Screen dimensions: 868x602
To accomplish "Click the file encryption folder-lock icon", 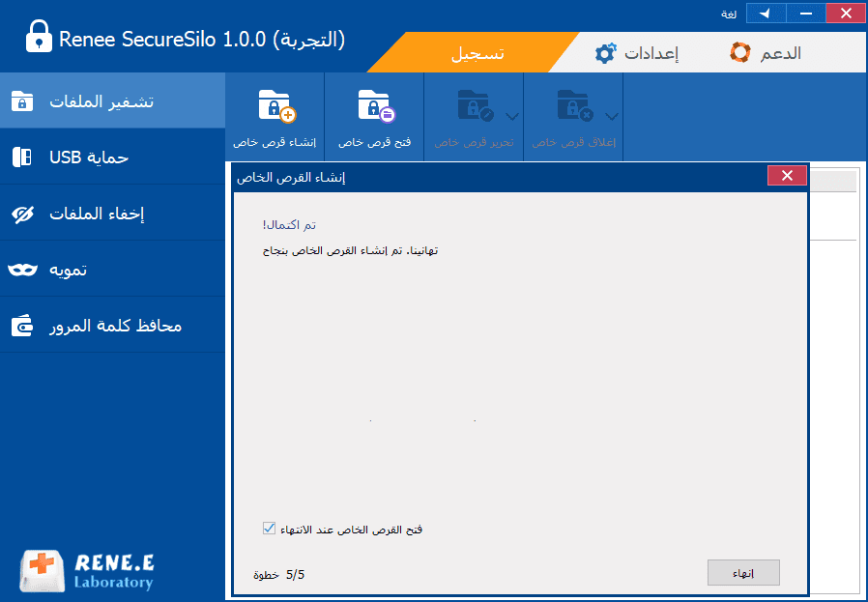I will coord(22,101).
